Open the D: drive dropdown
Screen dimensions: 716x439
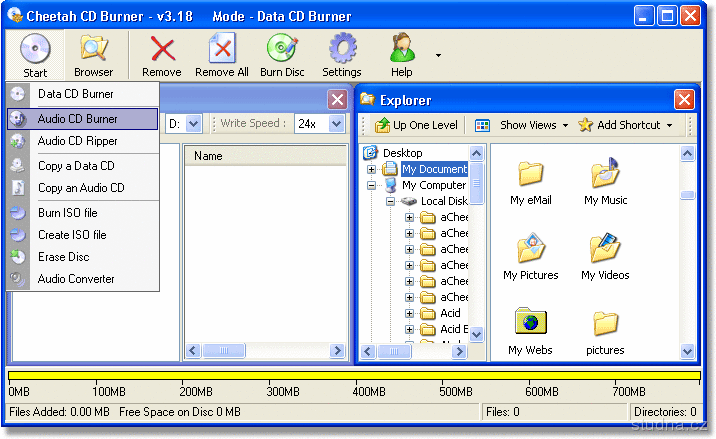pyautogui.click(x=194, y=124)
